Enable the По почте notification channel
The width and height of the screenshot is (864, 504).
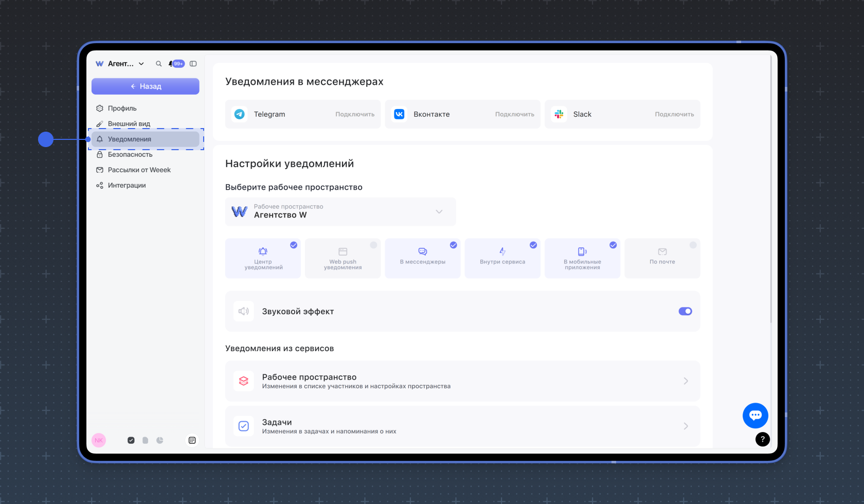click(662, 258)
